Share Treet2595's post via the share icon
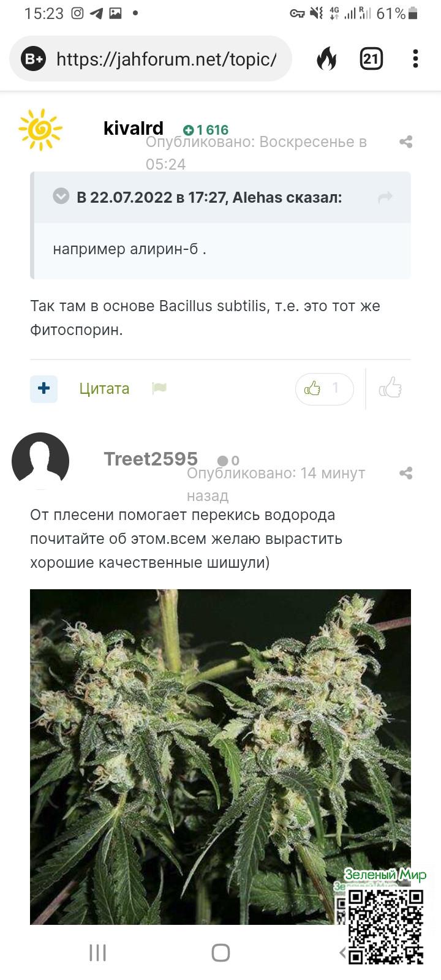The width and height of the screenshot is (441, 980). pyautogui.click(x=405, y=473)
